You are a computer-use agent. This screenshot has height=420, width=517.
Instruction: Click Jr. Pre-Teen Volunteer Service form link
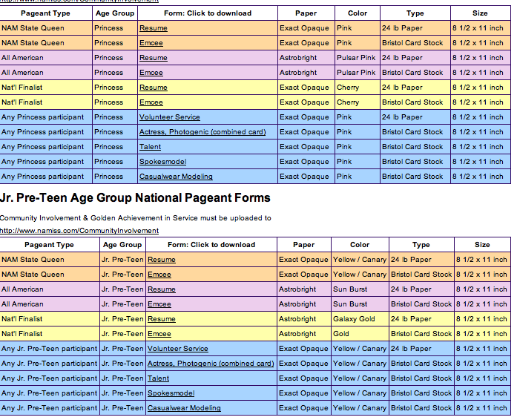[178, 349]
